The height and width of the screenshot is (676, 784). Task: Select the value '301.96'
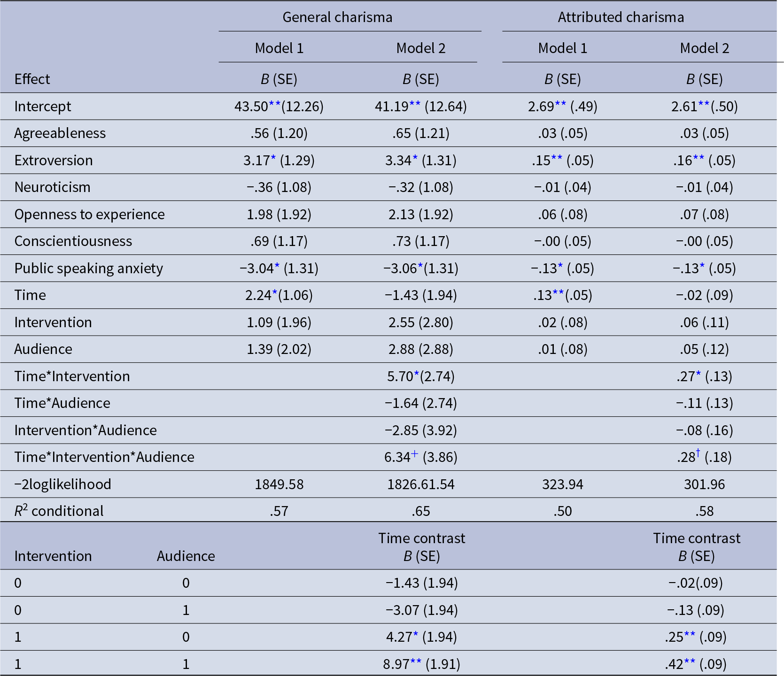point(705,484)
